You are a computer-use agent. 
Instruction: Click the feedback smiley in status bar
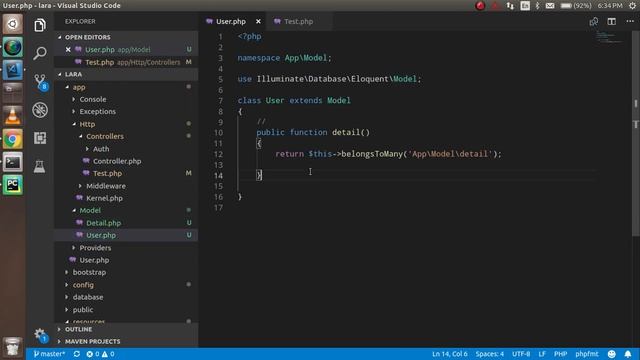coord(611,354)
